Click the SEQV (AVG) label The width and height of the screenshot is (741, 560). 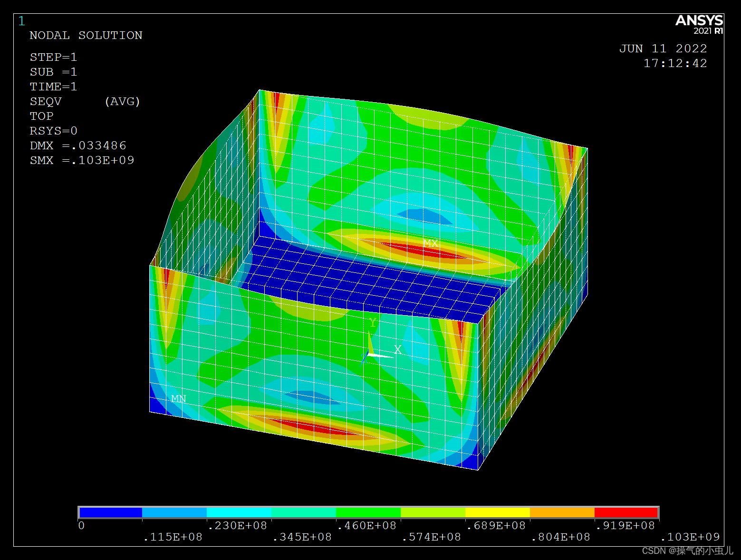pos(85,102)
